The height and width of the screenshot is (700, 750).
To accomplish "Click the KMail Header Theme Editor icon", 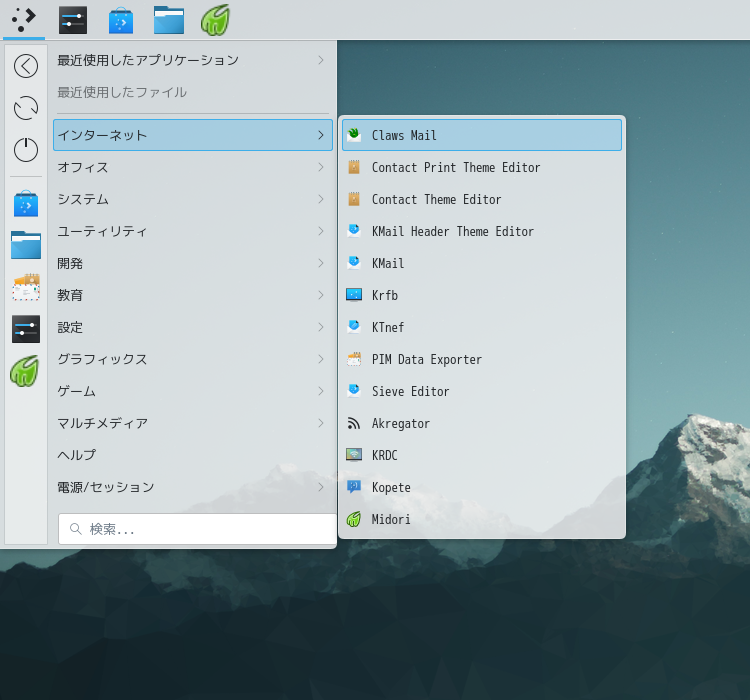I will (x=354, y=231).
